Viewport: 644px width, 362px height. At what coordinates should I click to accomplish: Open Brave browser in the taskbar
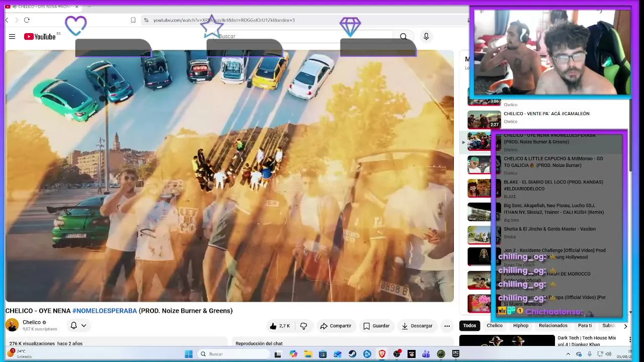click(x=382, y=354)
